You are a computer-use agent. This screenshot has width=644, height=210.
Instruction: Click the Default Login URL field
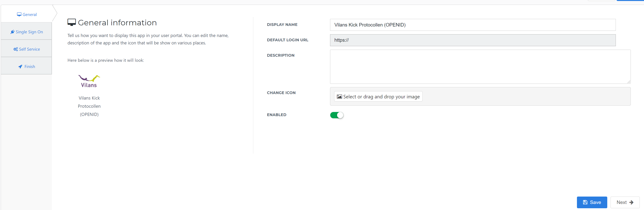point(473,40)
